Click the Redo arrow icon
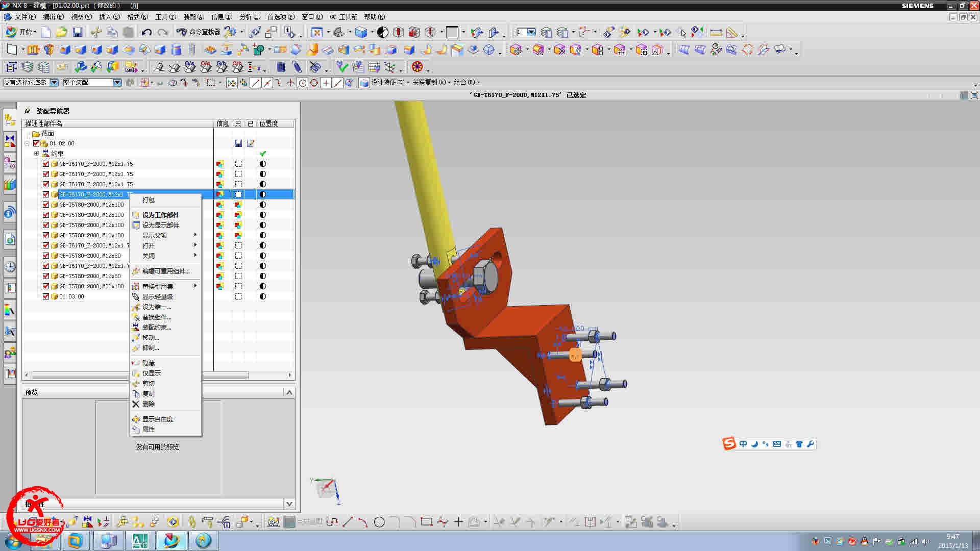 click(x=162, y=32)
